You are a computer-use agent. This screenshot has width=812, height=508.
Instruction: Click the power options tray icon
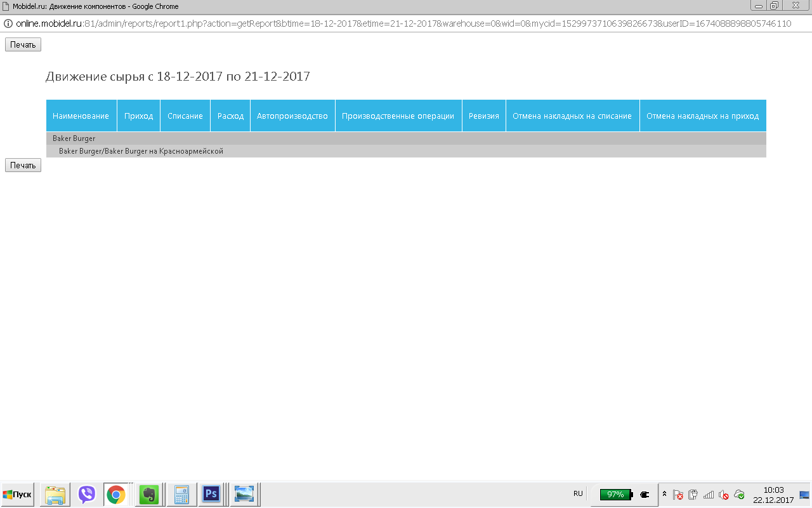point(693,495)
